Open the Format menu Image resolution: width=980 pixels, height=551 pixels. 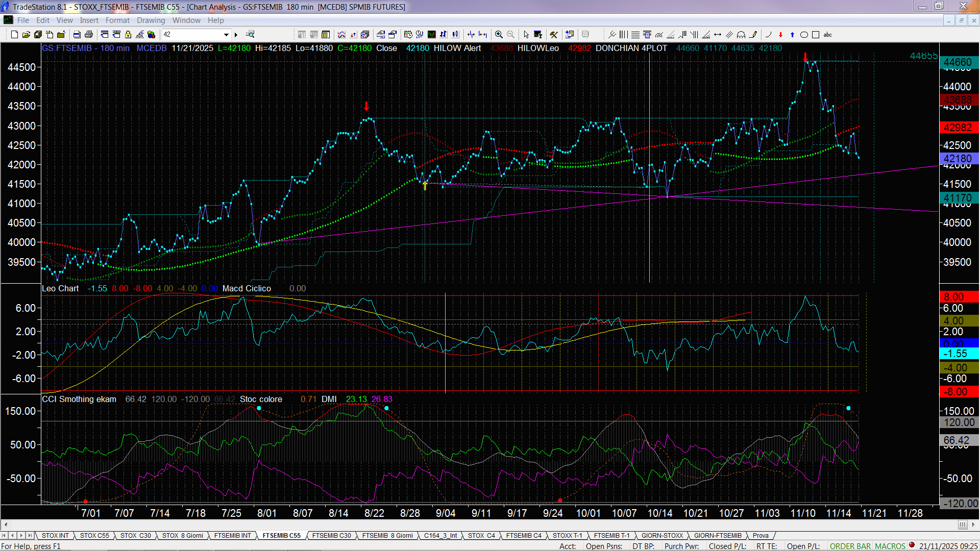click(x=117, y=20)
